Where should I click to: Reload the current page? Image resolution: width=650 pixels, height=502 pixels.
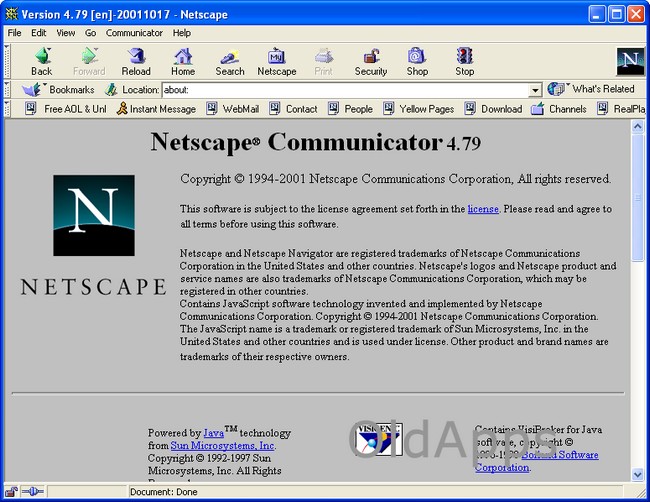[x=136, y=62]
